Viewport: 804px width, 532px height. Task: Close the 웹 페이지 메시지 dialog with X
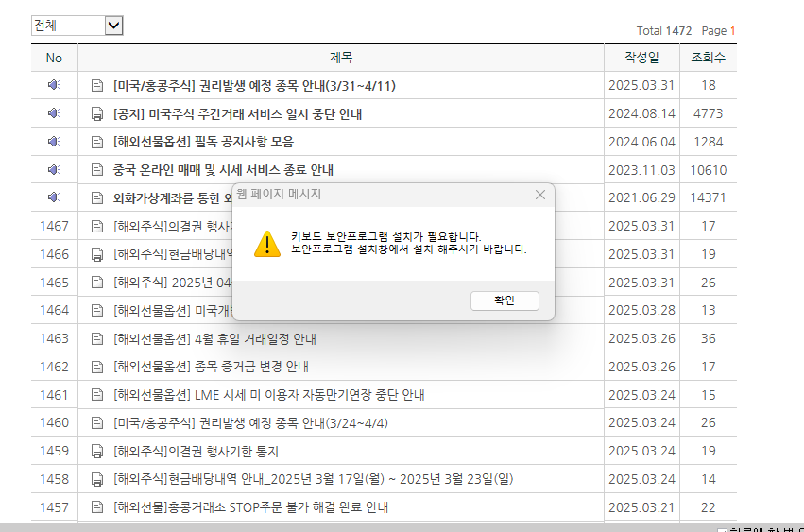(x=539, y=195)
